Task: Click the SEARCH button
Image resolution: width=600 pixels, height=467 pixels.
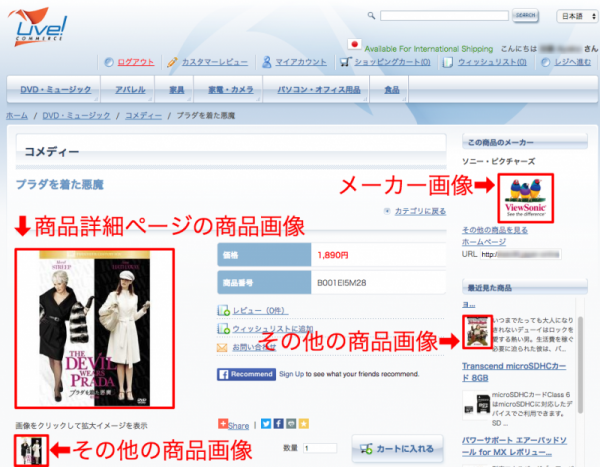Action: tap(525, 16)
